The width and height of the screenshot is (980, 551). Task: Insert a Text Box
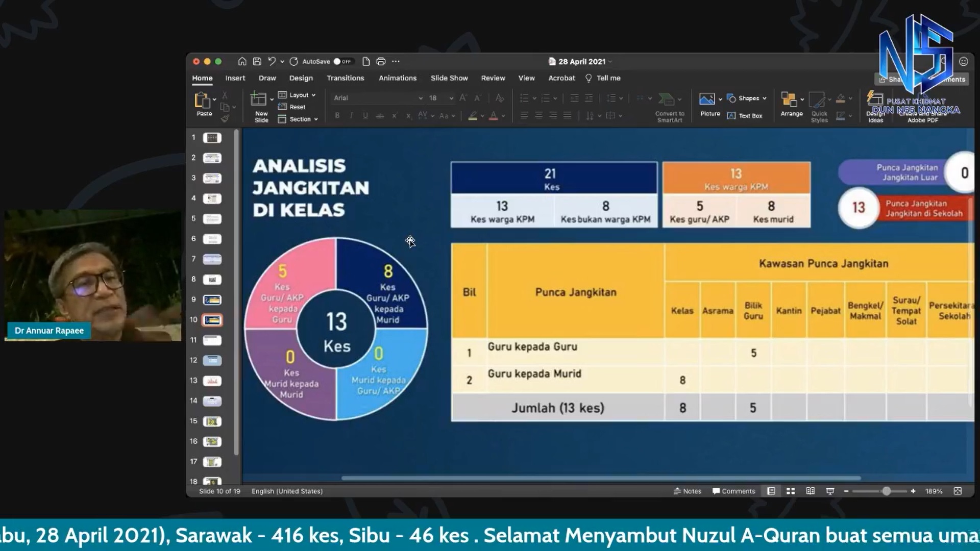[745, 116]
